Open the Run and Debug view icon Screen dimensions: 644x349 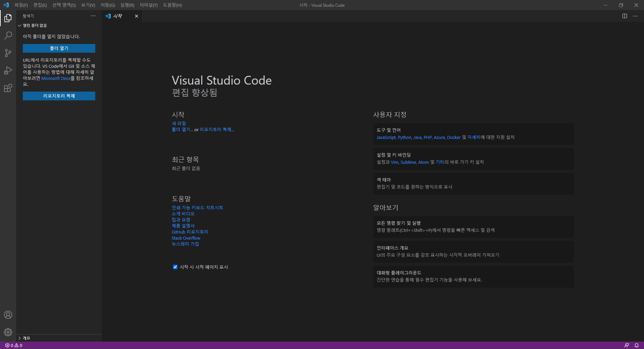tap(8, 70)
